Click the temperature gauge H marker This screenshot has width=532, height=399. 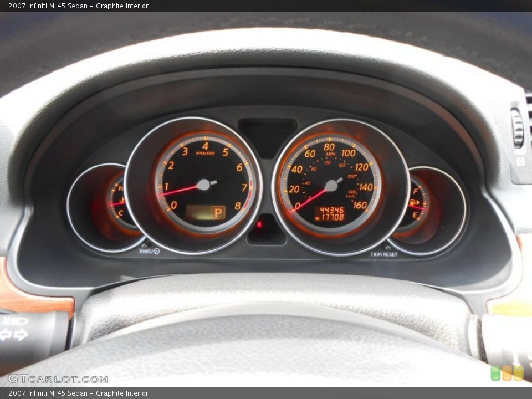[x=121, y=188]
